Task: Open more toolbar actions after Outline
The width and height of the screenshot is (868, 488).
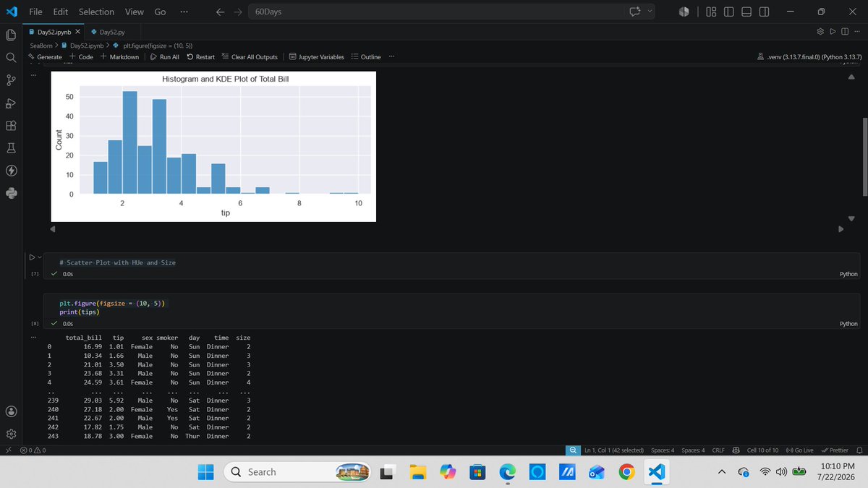Action: coord(391,56)
